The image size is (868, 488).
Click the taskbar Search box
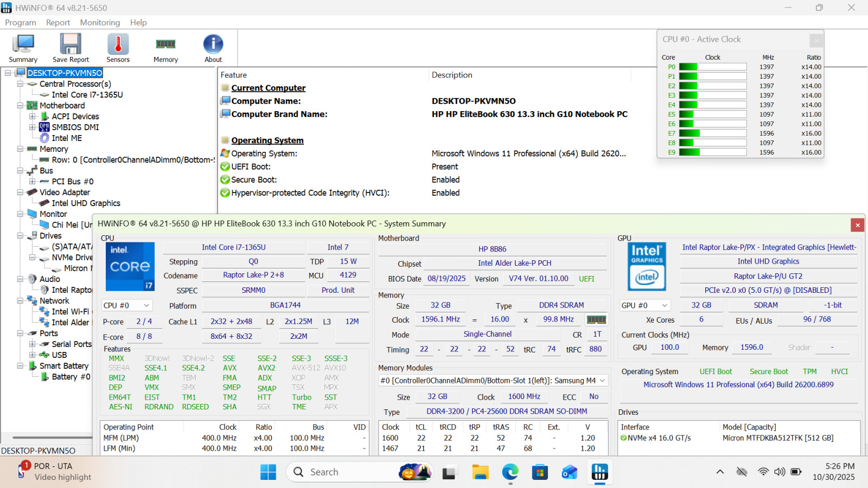coord(360,472)
